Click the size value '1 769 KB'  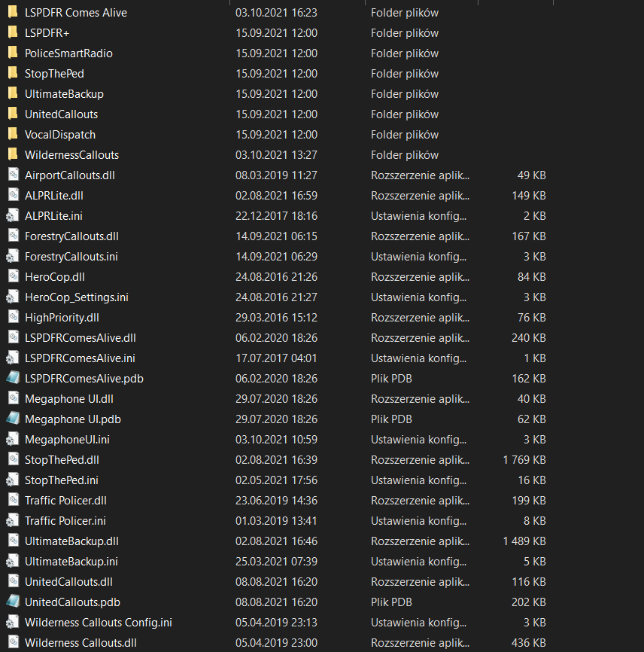coord(524,460)
